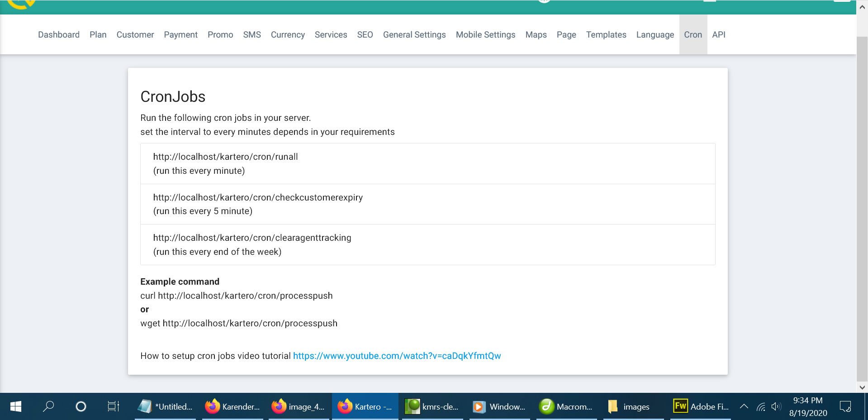Go to General Settings menu
The image size is (868, 420).
tap(414, 35)
